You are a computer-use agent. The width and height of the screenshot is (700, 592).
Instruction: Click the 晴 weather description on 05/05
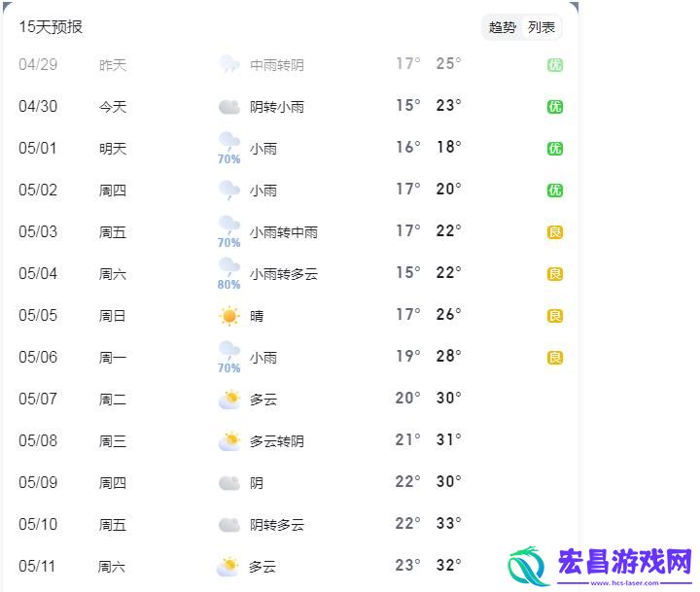click(257, 316)
